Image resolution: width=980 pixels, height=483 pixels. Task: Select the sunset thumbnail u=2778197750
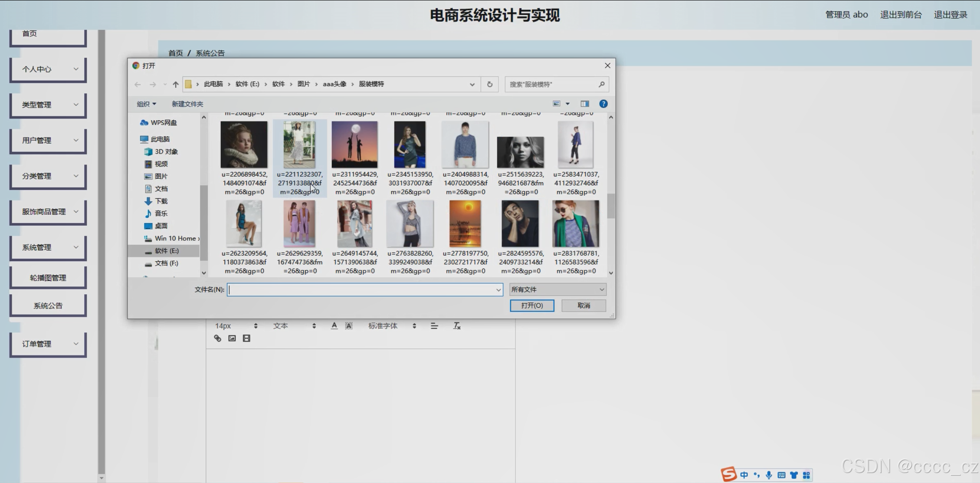point(465,224)
